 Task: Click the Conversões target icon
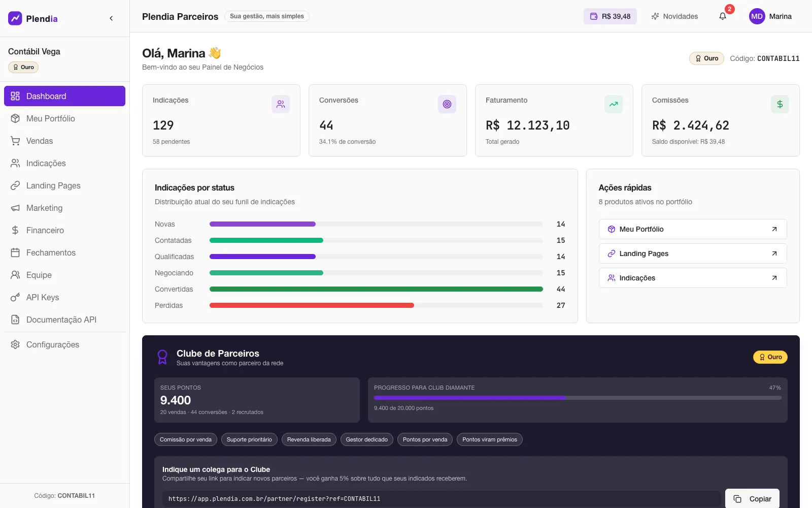(447, 104)
